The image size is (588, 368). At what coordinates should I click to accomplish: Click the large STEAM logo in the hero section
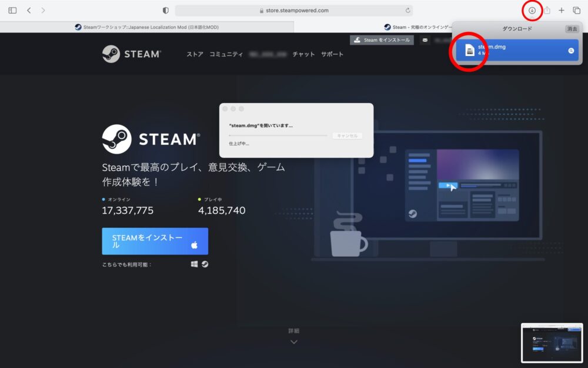pyautogui.click(x=151, y=140)
